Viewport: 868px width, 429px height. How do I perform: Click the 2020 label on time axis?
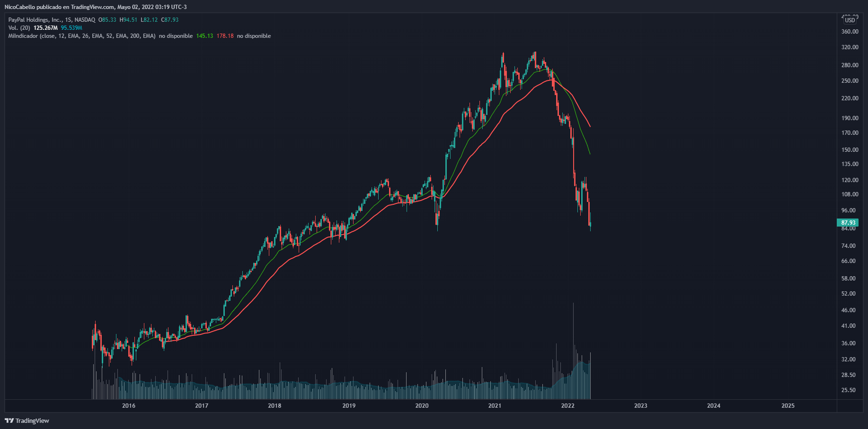422,406
